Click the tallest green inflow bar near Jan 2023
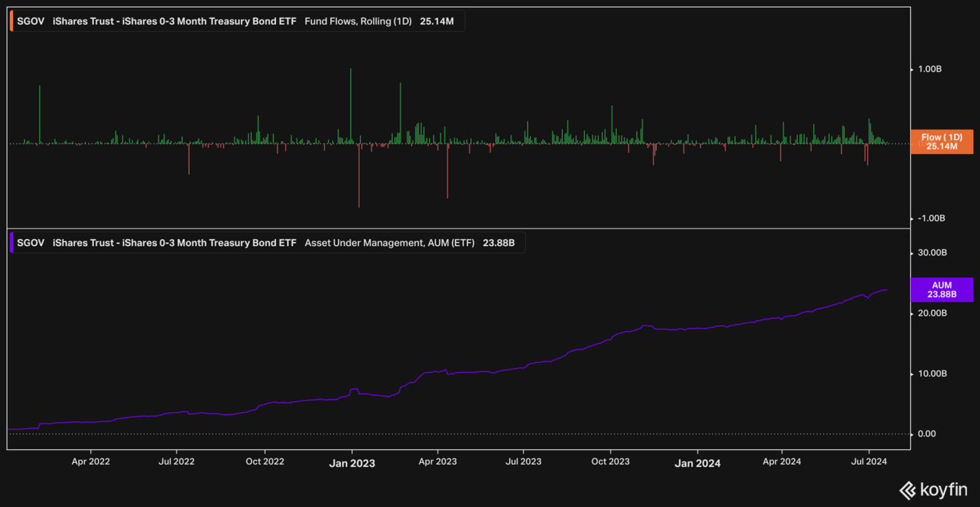The image size is (980, 507). [x=350, y=105]
